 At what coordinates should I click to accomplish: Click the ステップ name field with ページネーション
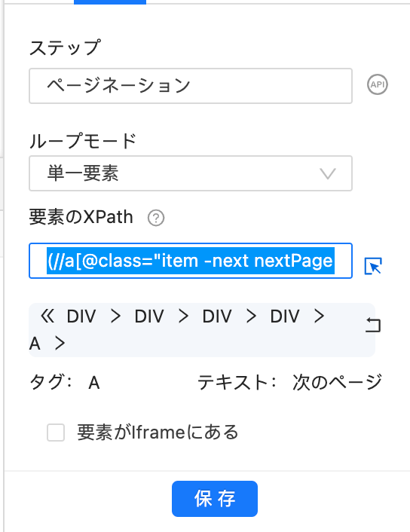tap(191, 86)
